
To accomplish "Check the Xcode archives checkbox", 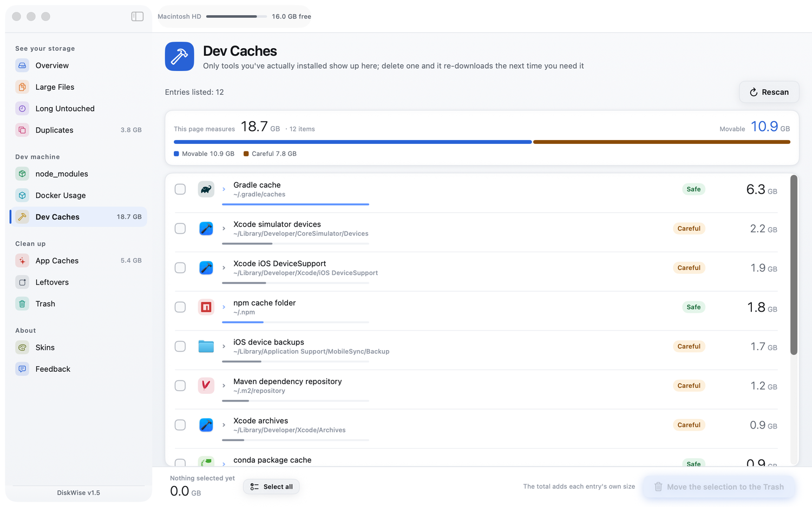I will click(180, 425).
